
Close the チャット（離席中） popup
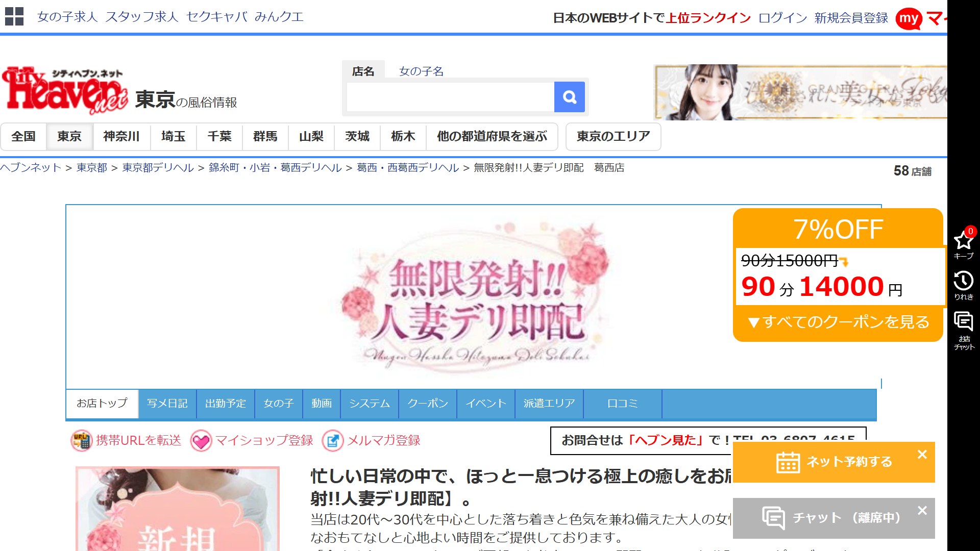[x=922, y=510]
